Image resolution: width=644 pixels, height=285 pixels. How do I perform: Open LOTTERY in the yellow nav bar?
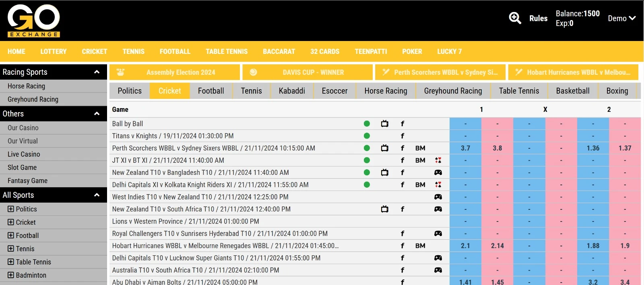[54, 51]
